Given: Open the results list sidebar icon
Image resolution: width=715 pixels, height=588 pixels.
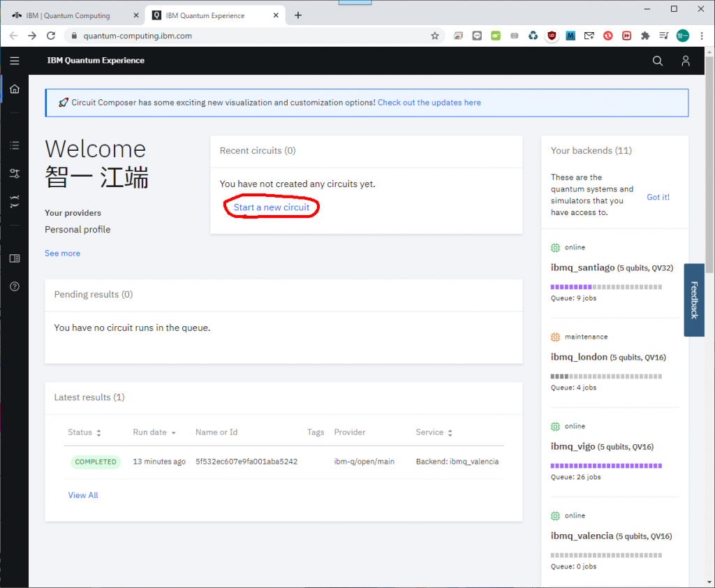Looking at the screenshot, I should click(15, 145).
